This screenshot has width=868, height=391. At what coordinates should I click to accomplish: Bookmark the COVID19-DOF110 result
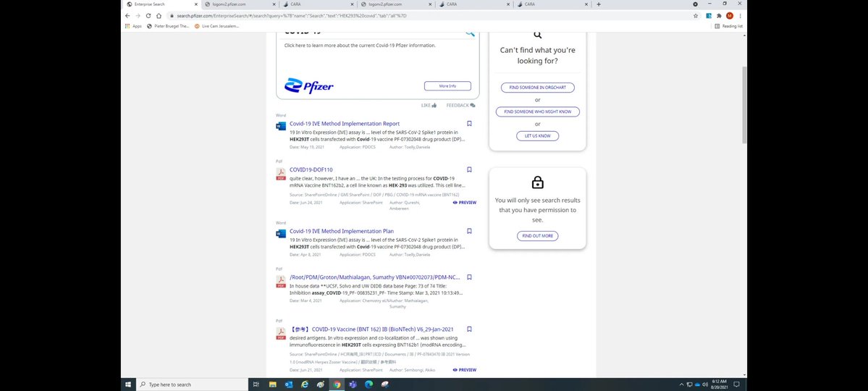click(469, 169)
